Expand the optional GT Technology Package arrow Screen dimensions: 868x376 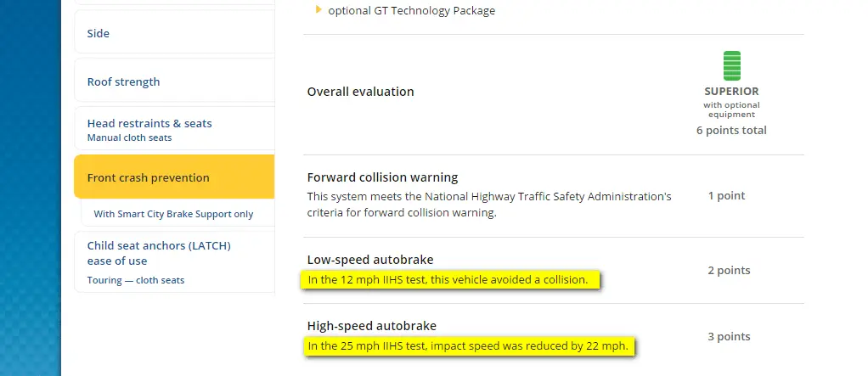318,10
